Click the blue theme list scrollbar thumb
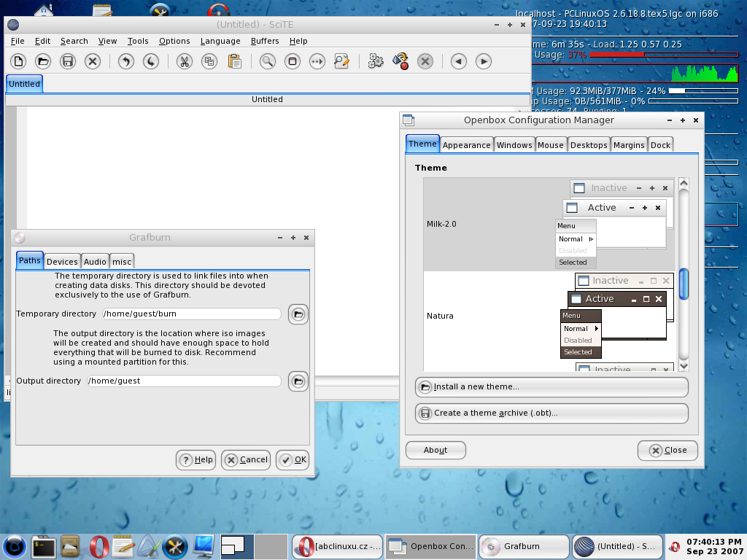The width and height of the screenshot is (747, 560). pyautogui.click(x=684, y=284)
